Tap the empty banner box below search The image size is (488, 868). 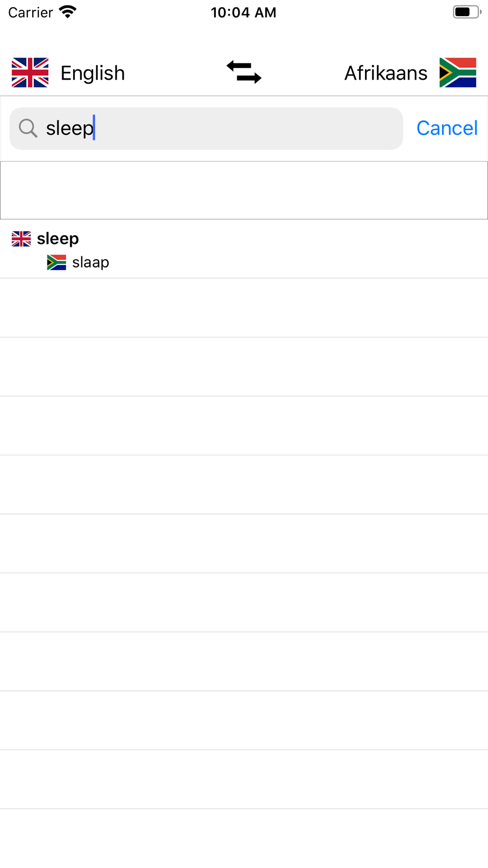coord(244,190)
